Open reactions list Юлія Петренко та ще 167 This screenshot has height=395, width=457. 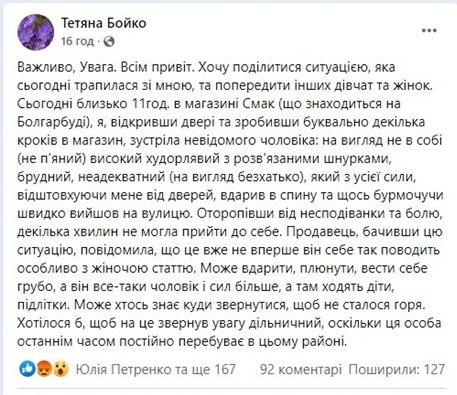tap(156, 369)
